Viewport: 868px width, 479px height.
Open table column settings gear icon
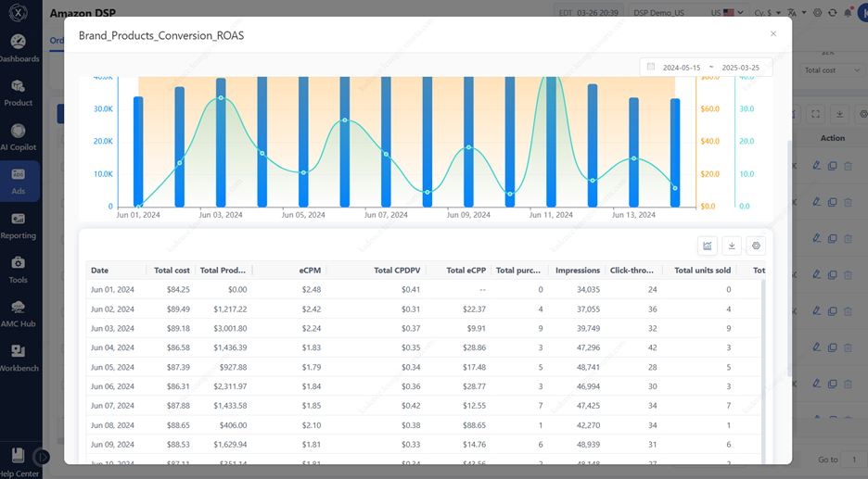(x=756, y=246)
